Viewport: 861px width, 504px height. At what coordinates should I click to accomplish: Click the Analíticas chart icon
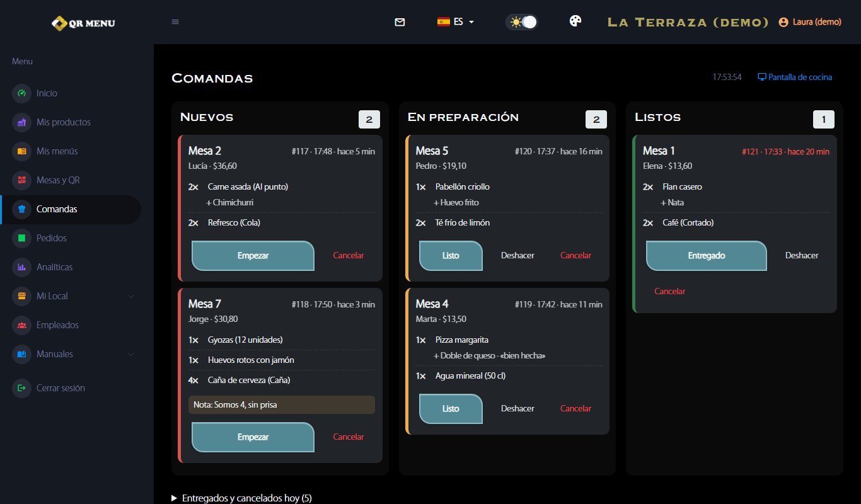(22, 267)
